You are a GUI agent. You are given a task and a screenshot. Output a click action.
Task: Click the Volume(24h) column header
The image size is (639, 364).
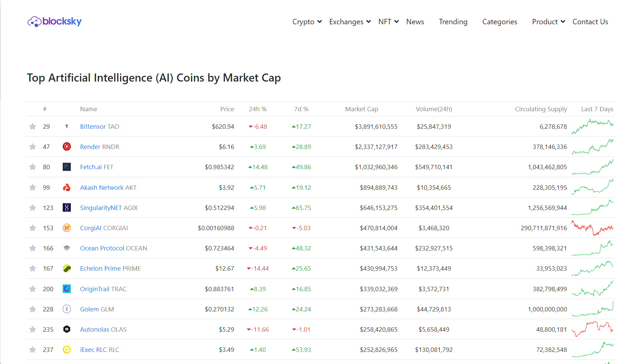tap(434, 109)
